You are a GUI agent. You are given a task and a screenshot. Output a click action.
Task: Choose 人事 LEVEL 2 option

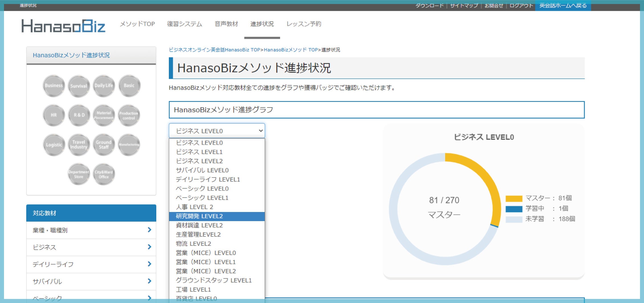click(217, 207)
